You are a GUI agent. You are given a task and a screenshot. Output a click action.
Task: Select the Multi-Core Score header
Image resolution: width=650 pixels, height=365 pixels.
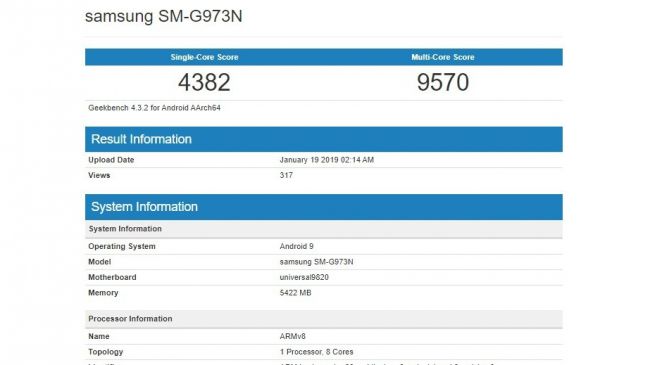(x=443, y=57)
